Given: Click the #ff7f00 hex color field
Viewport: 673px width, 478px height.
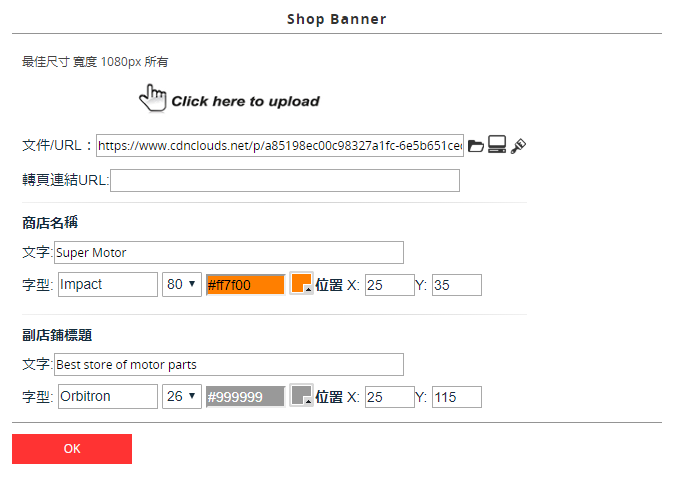Looking at the screenshot, I should tap(245, 285).
